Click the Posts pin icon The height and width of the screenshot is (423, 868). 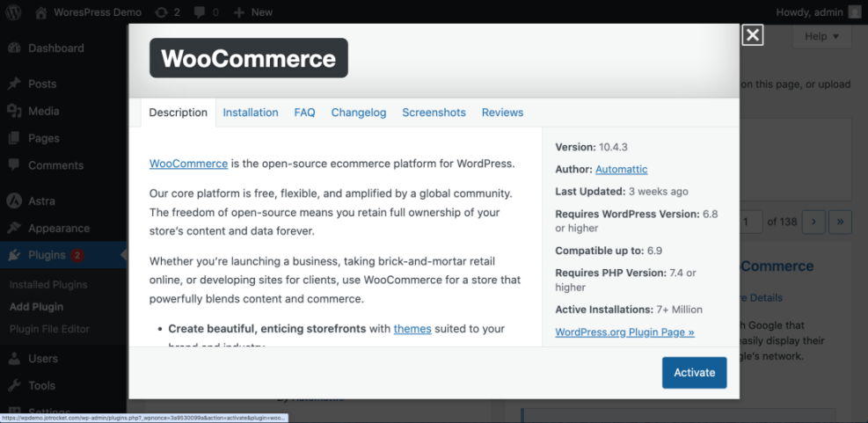[x=14, y=84]
